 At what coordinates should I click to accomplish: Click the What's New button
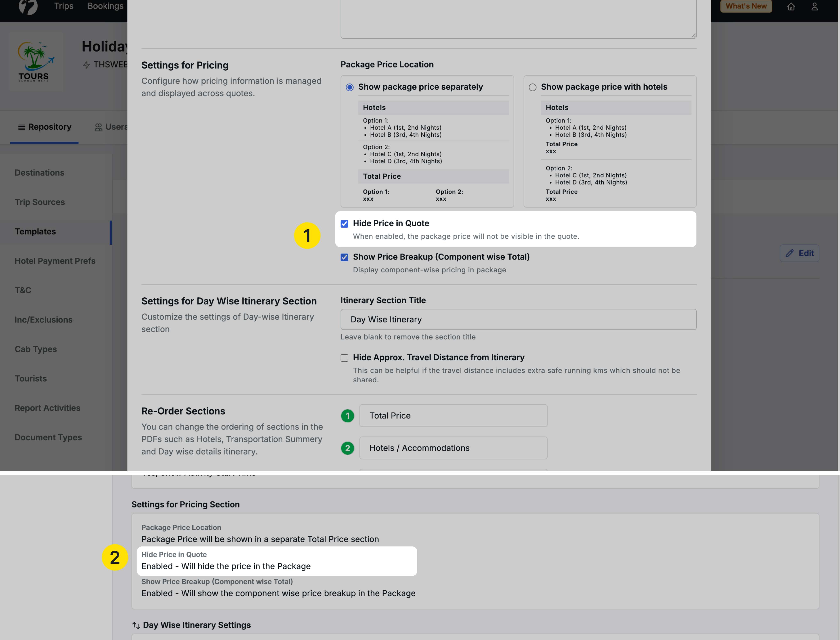click(746, 6)
